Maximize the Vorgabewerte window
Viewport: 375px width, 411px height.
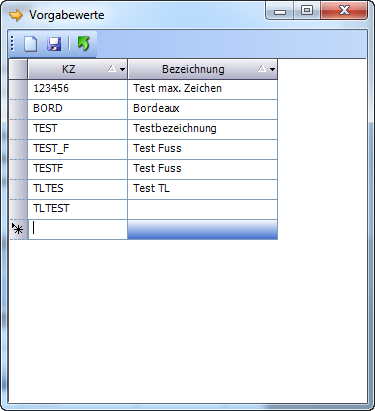click(307, 11)
